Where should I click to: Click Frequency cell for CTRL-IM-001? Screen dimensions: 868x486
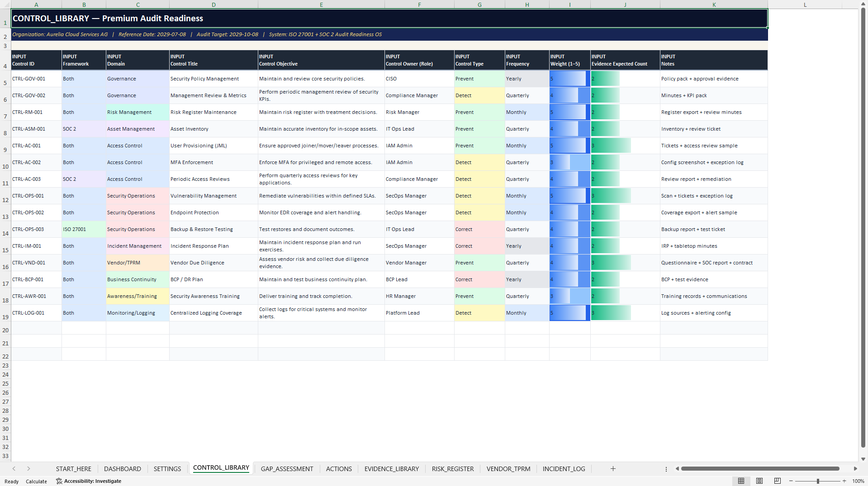[527, 246]
